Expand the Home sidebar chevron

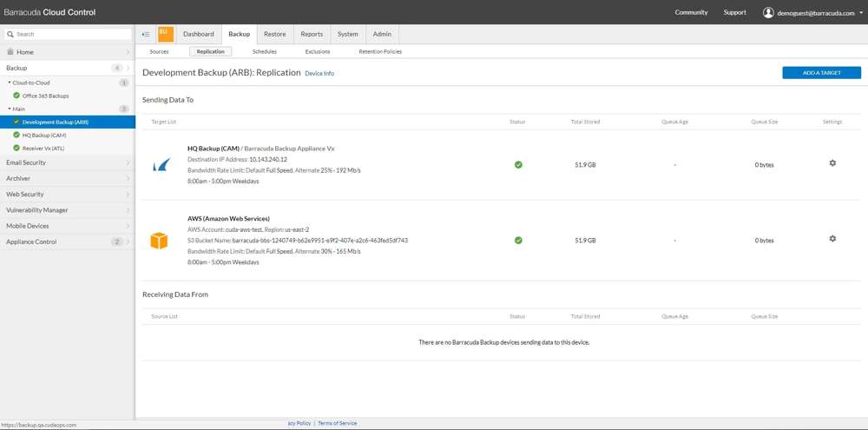pyautogui.click(x=128, y=52)
